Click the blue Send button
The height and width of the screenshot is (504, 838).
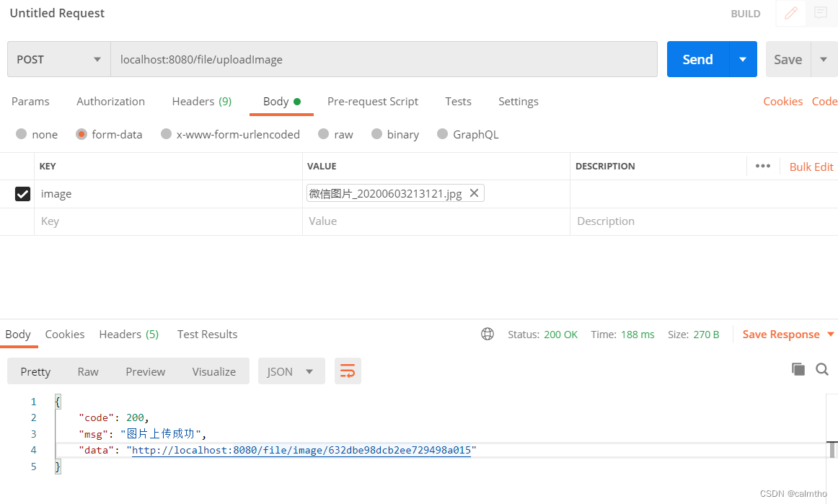pos(698,59)
